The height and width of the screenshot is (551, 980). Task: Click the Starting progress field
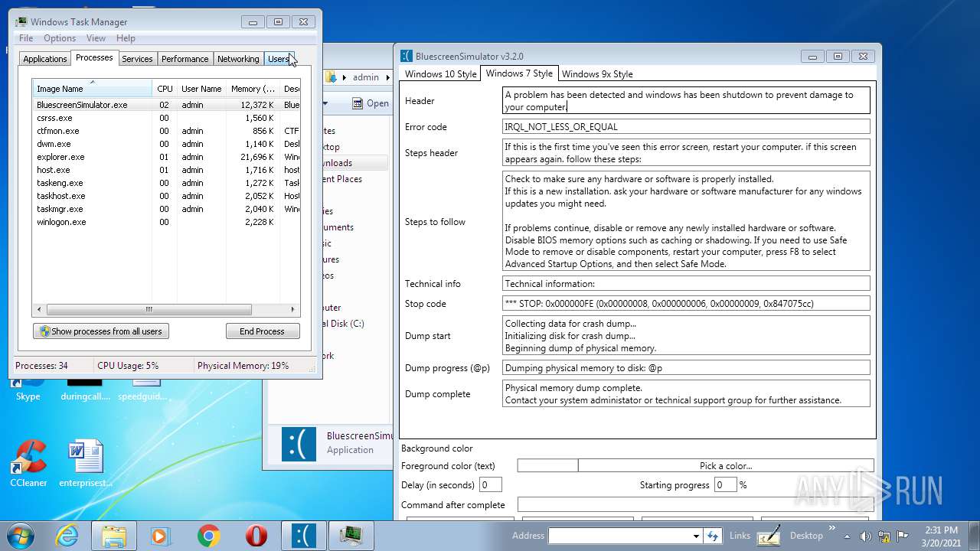[x=726, y=484]
